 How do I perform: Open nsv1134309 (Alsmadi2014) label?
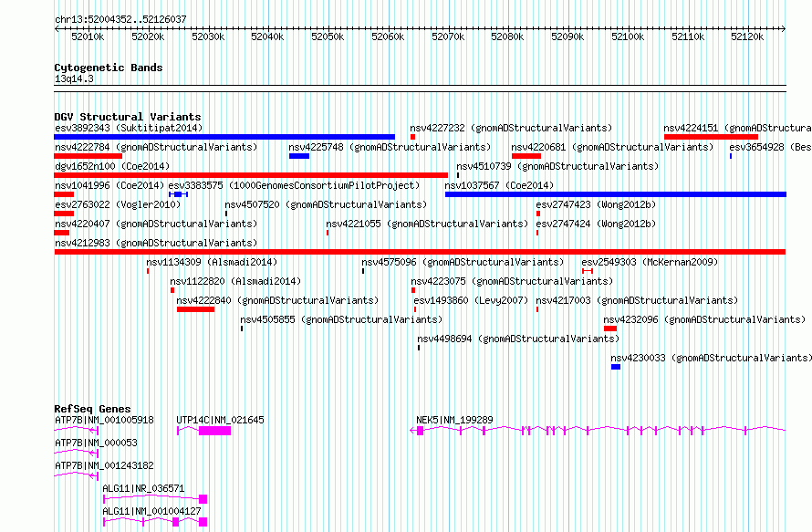(212, 262)
